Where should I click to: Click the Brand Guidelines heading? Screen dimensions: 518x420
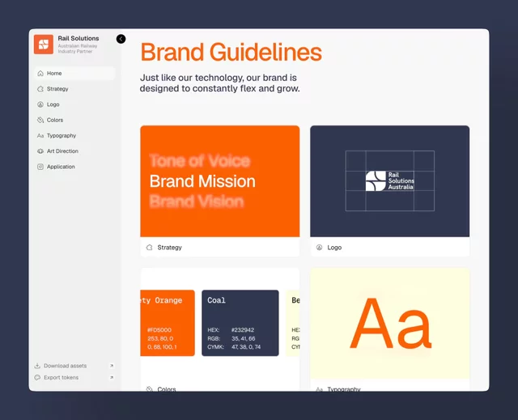coord(231,52)
